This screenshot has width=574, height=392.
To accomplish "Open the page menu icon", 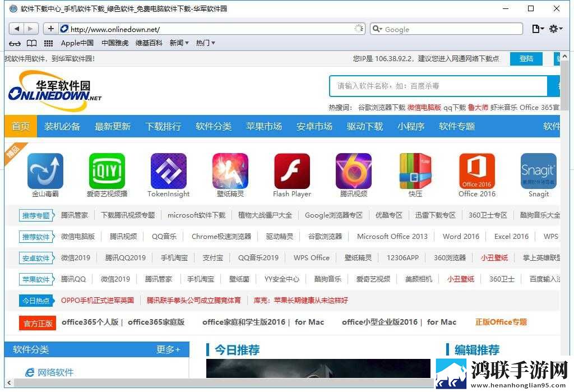I will pyautogui.click(x=538, y=29).
